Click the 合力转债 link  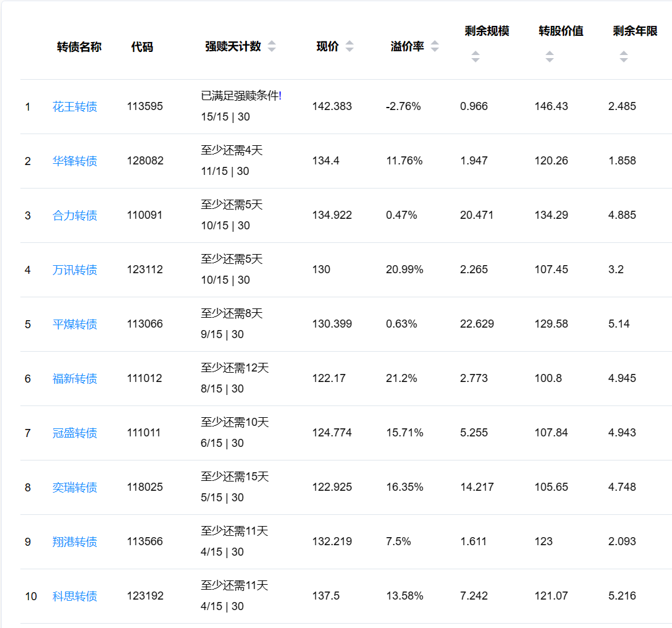point(75,216)
